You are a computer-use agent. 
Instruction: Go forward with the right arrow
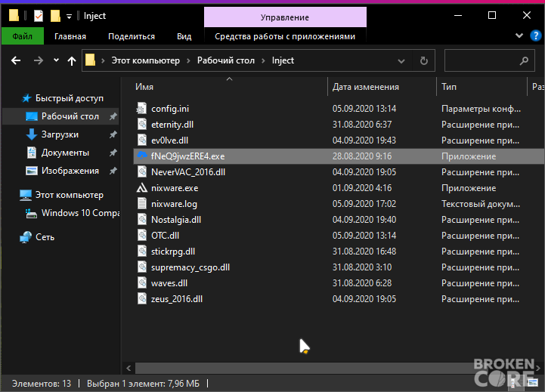39,60
